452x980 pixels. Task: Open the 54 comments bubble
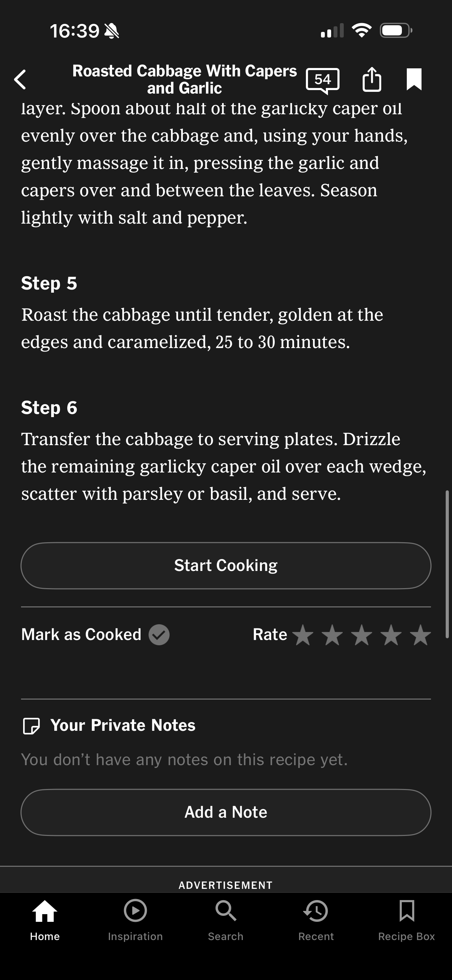pyautogui.click(x=322, y=80)
